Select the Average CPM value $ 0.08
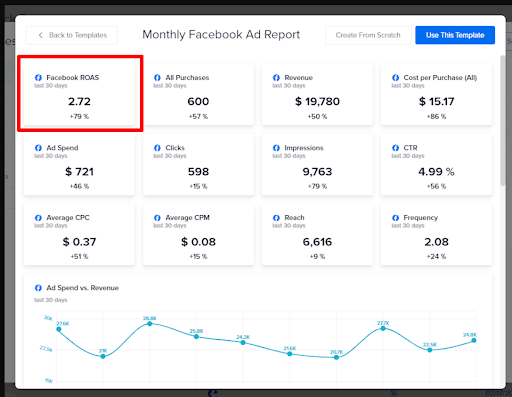This screenshot has height=397, width=512. (x=198, y=242)
